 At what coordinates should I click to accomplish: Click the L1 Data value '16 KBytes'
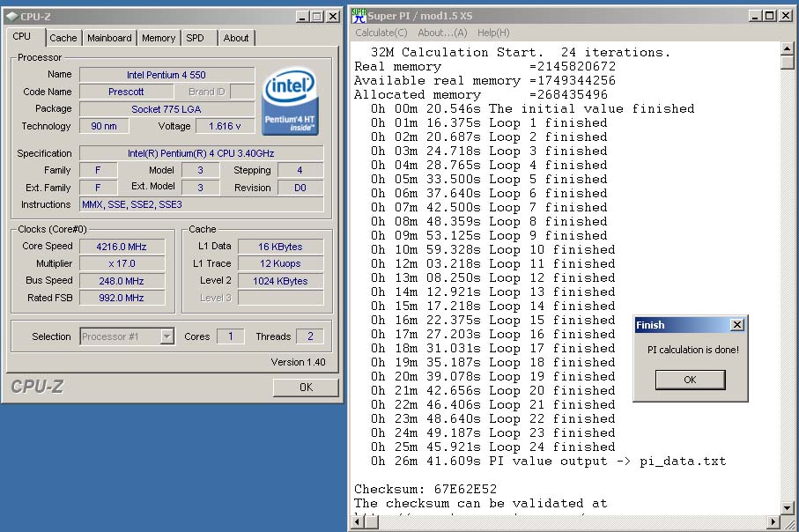280,247
